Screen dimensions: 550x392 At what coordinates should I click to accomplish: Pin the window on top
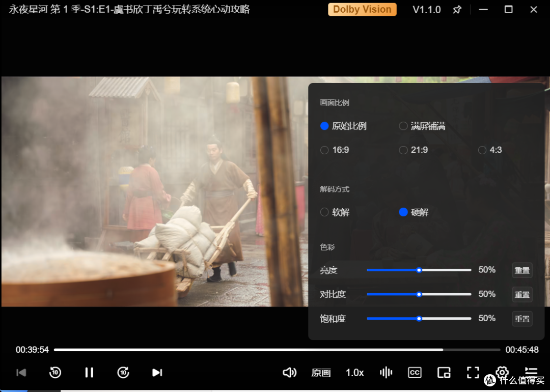click(x=457, y=10)
